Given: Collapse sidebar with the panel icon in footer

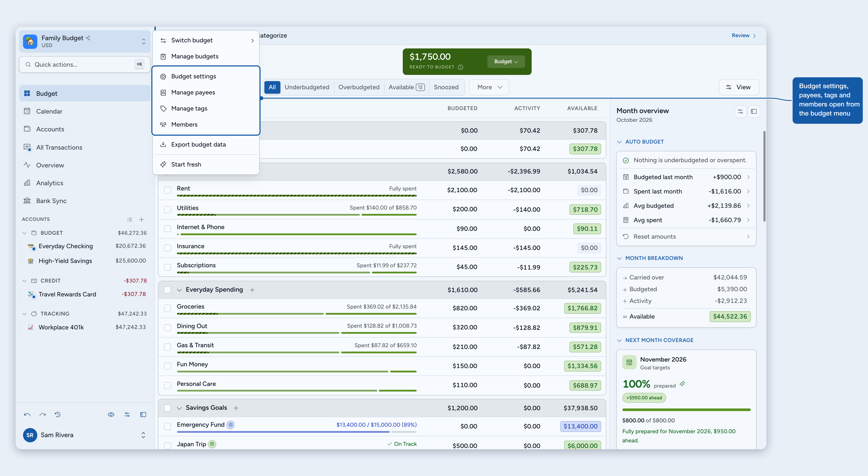Looking at the screenshot, I should click(143, 415).
